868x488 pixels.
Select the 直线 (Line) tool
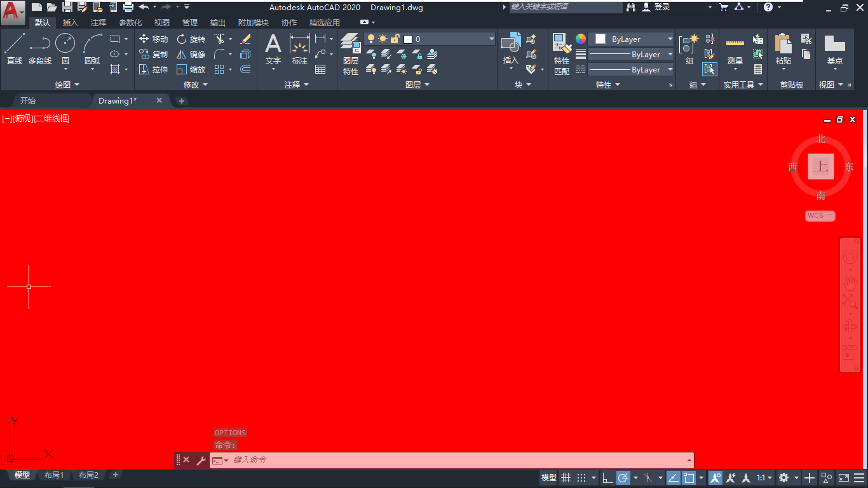click(x=15, y=50)
